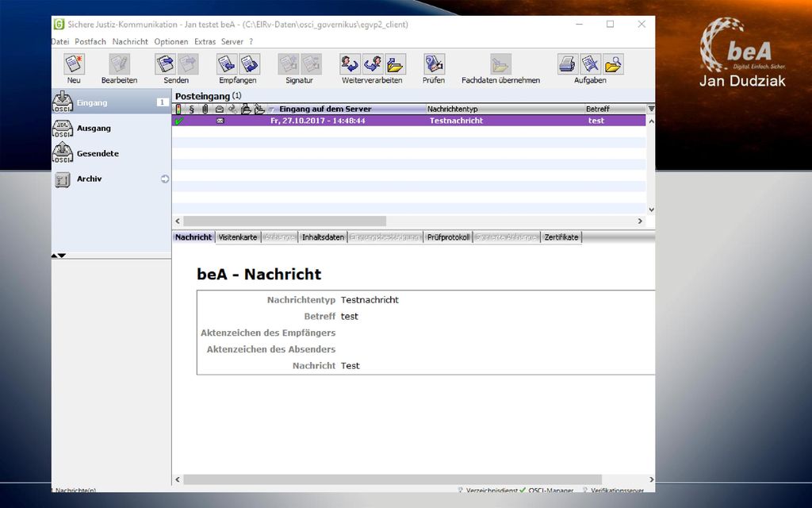Sort by paperclip attachment column
This screenshot has width=812, height=508.
tap(205, 110)
